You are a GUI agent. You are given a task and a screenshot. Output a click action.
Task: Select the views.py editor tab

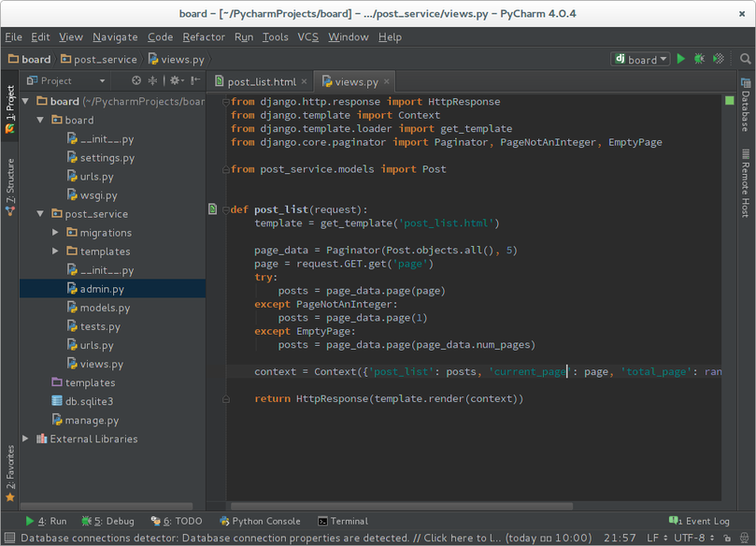point(356,81)
